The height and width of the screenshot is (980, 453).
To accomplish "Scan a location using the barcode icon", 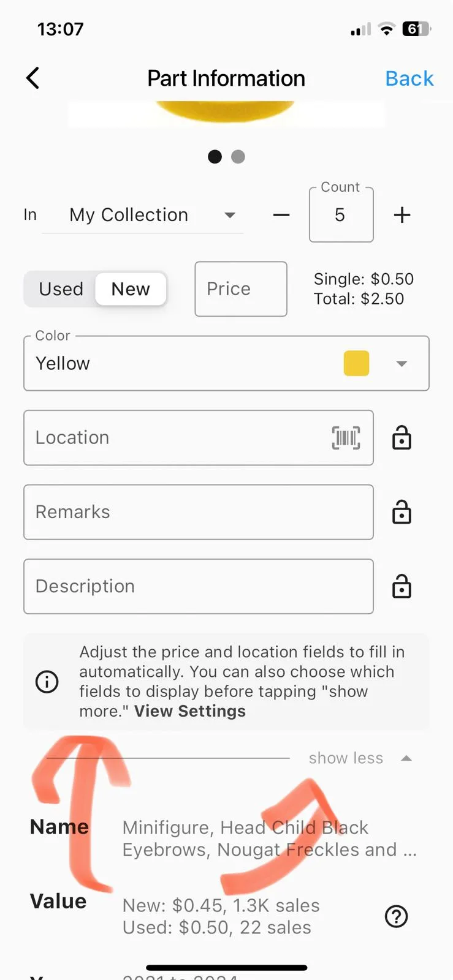I will click(x=346, y=438).
